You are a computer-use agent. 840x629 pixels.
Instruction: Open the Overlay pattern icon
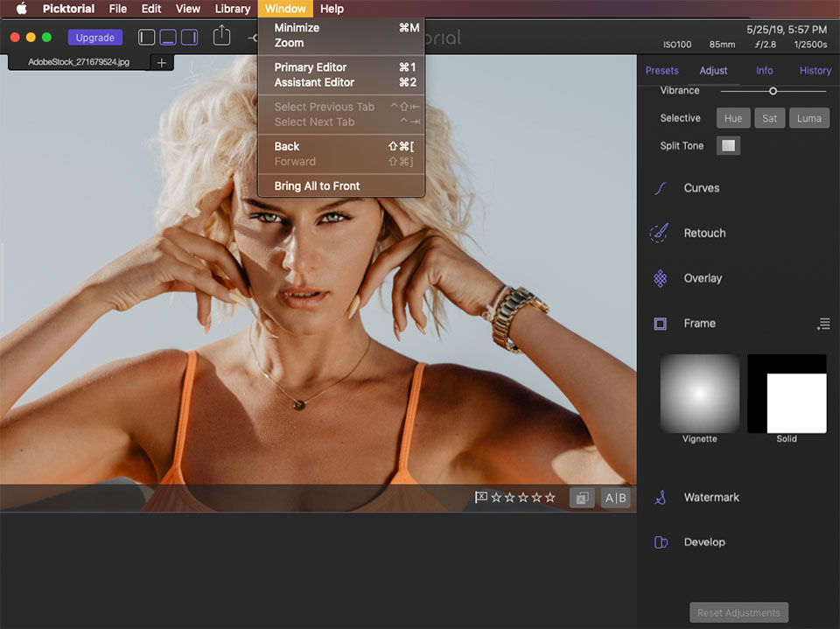click(x=660, y=278)
